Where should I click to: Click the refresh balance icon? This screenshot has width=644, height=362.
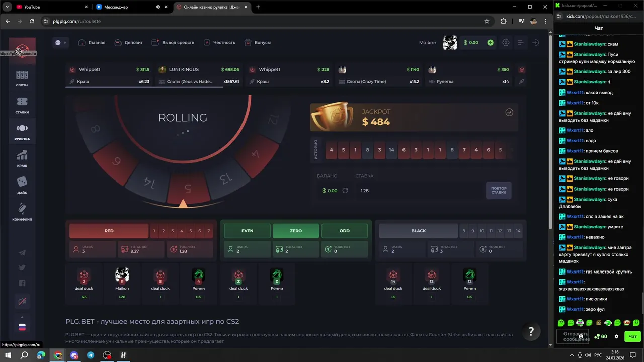point(345,191)
